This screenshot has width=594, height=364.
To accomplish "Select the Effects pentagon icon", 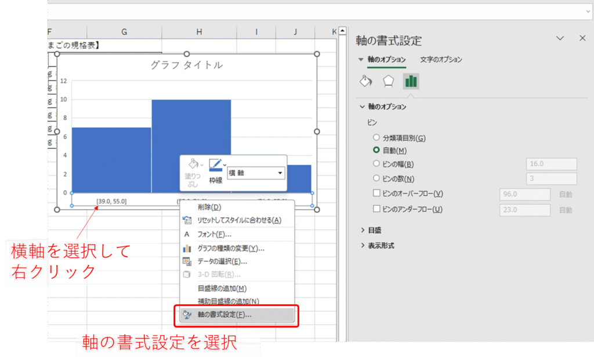I will (388, 81).
